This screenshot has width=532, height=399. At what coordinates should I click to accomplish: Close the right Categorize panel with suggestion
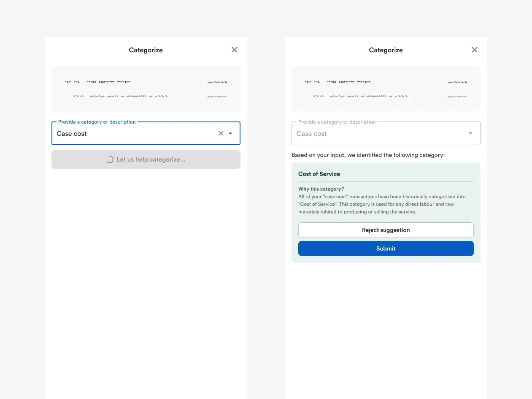coord(475,50)
